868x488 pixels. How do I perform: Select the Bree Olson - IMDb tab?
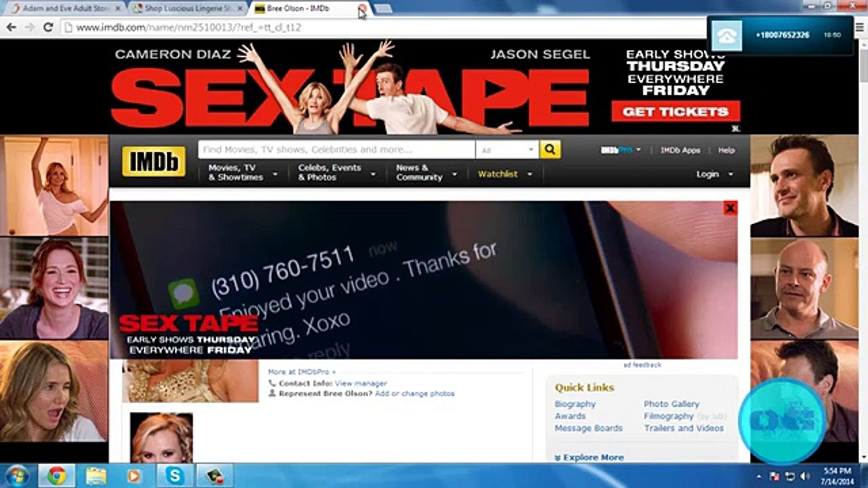point(311,9)
